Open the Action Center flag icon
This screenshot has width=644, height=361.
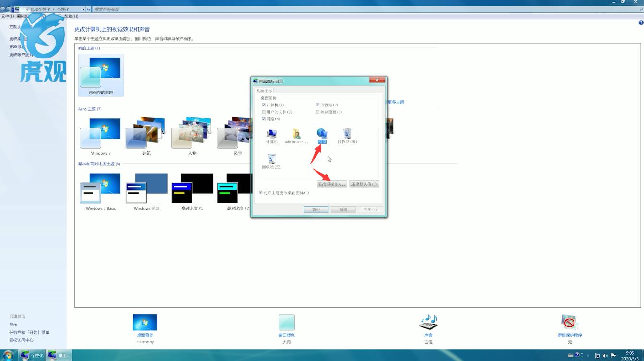[613, 356]
